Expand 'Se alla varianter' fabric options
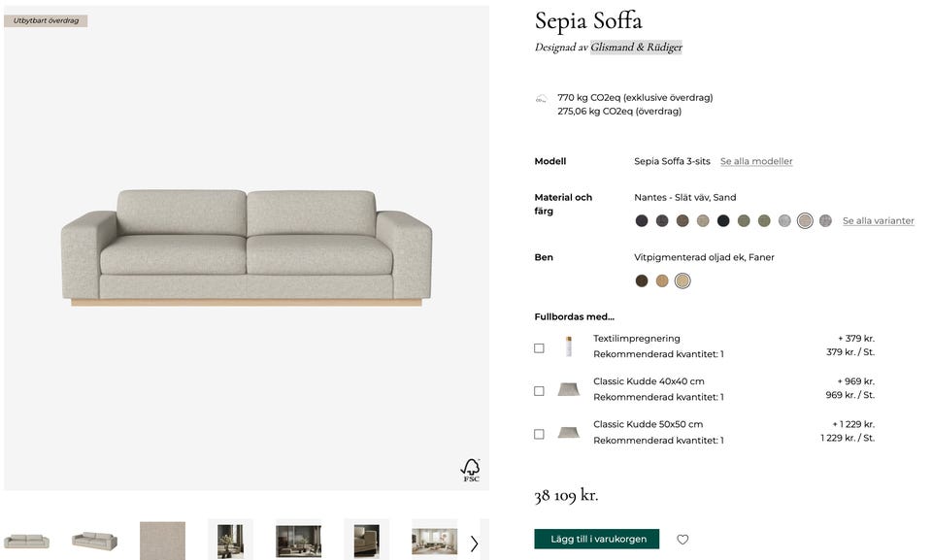Image resolution: width=932 pixels, height=560 pixels. point(878,221)
